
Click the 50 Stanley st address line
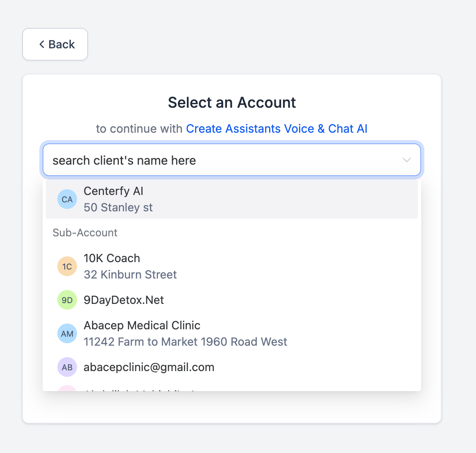coord(118,208)
